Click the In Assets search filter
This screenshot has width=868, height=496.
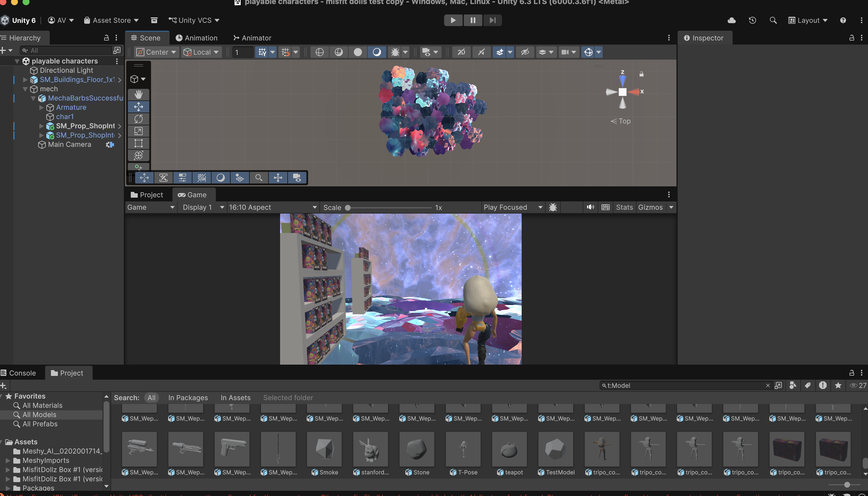pos(235,398)
